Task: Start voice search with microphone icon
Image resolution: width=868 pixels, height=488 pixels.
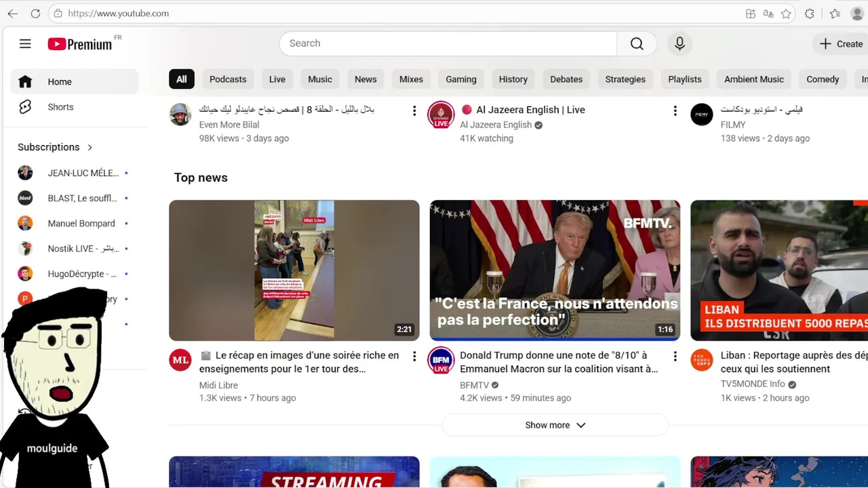Action: click(679, 43)
